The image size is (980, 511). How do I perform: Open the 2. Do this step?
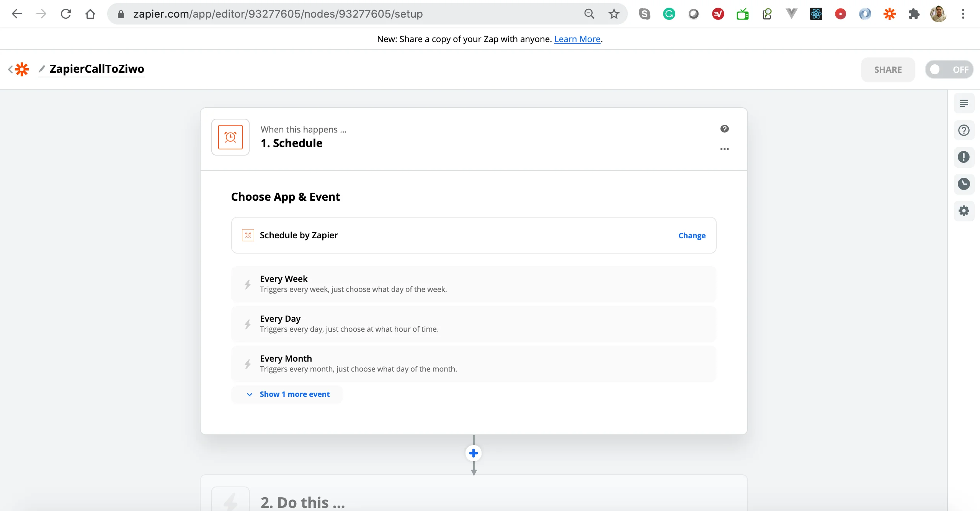474,493
